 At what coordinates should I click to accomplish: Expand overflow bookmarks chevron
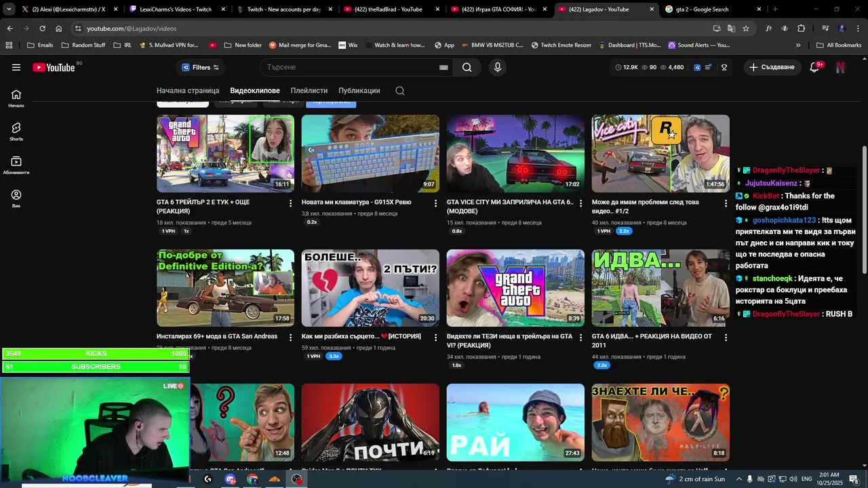[798, 45]
